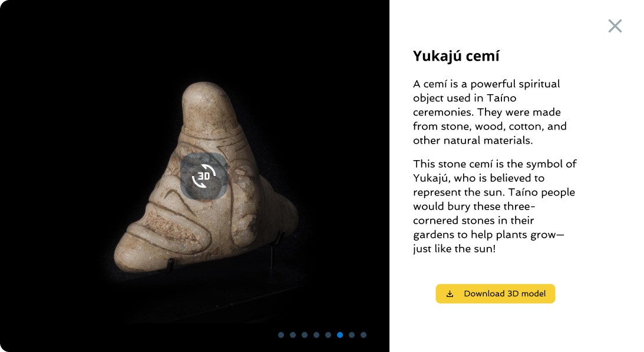
Task: Click the paragraph describing Yukajú and sun
Action: 495,207
